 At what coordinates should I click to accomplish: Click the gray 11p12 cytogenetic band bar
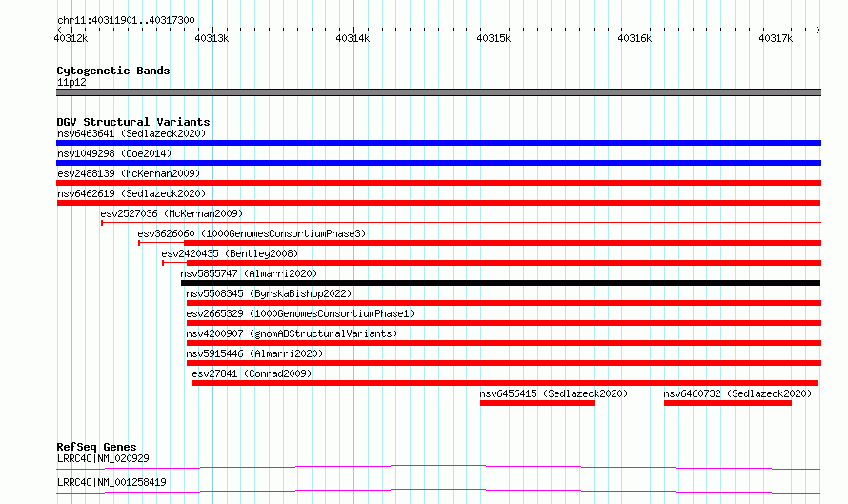pos(438,92)
